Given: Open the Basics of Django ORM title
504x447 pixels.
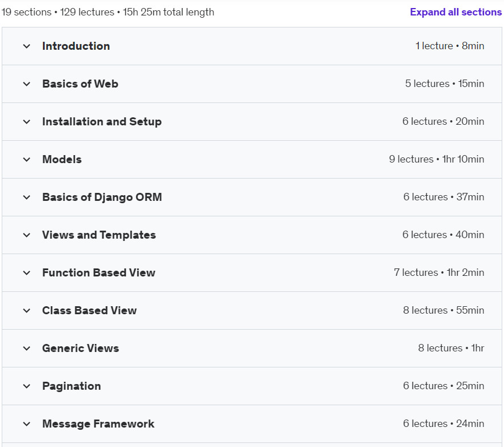Looking at the screenshot, I should click(102, 197).
